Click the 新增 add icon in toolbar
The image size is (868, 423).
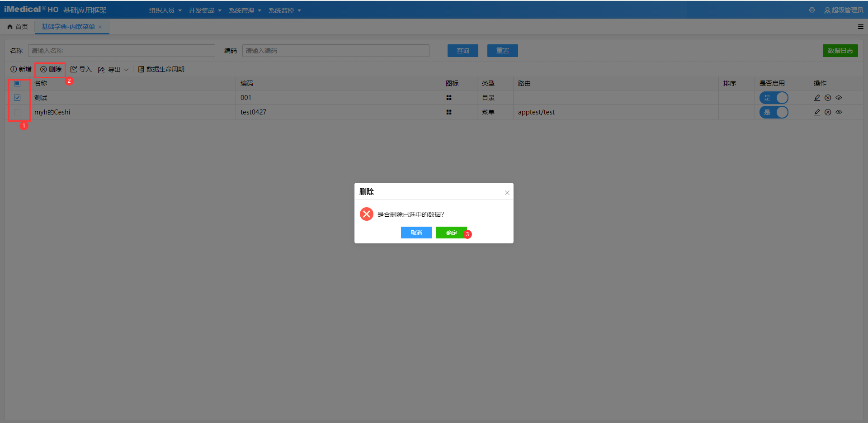point(14,69)
